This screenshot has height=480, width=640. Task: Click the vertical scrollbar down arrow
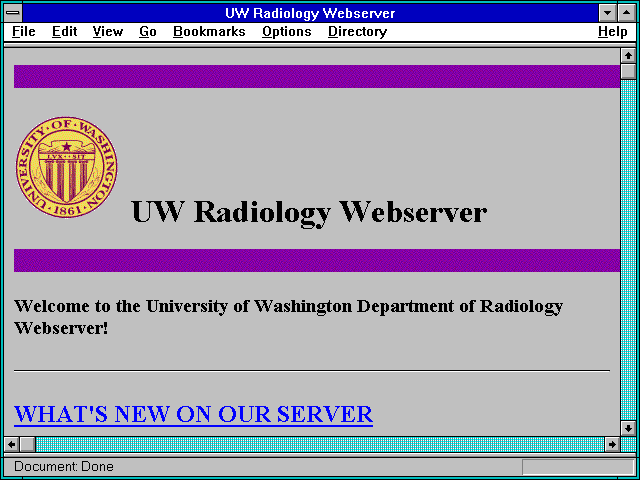[x=628, y=428]
